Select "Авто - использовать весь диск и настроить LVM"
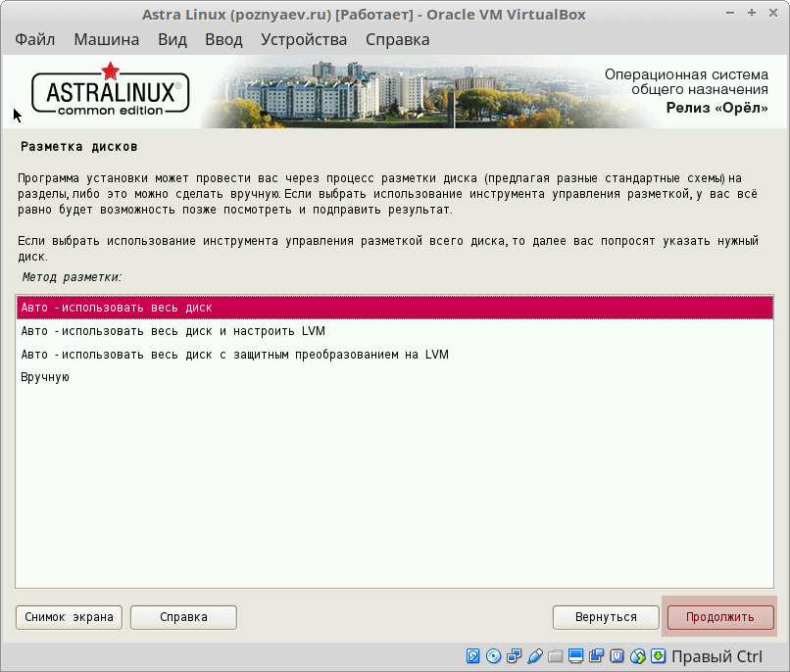Screen dimensions: 790x672 [394, 331]
